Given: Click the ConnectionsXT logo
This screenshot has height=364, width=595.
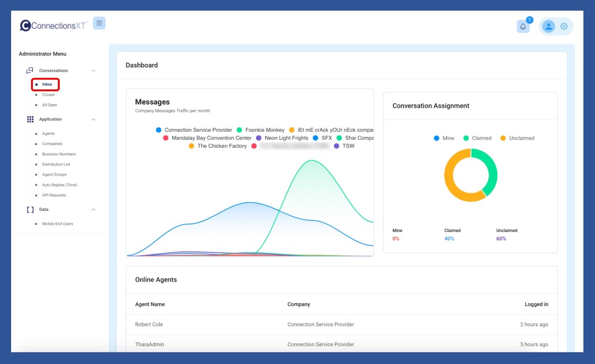Looking at the screenshot, I should pos(53,25).
